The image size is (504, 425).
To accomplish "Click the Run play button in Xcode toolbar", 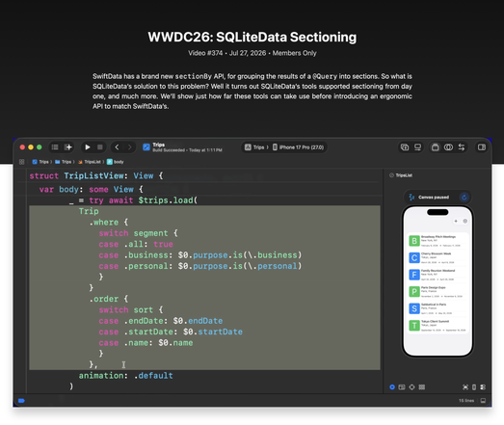I will [x=88, y=147].
